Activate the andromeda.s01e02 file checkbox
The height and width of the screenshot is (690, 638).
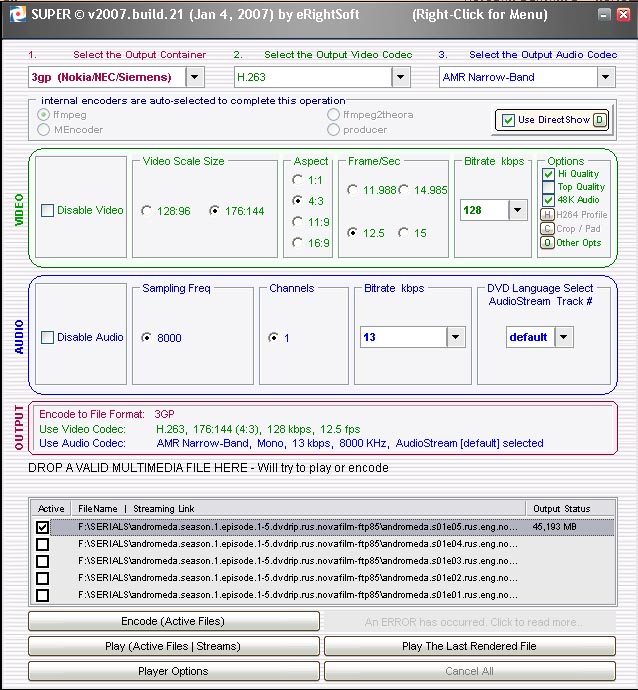tap(43, 578)
